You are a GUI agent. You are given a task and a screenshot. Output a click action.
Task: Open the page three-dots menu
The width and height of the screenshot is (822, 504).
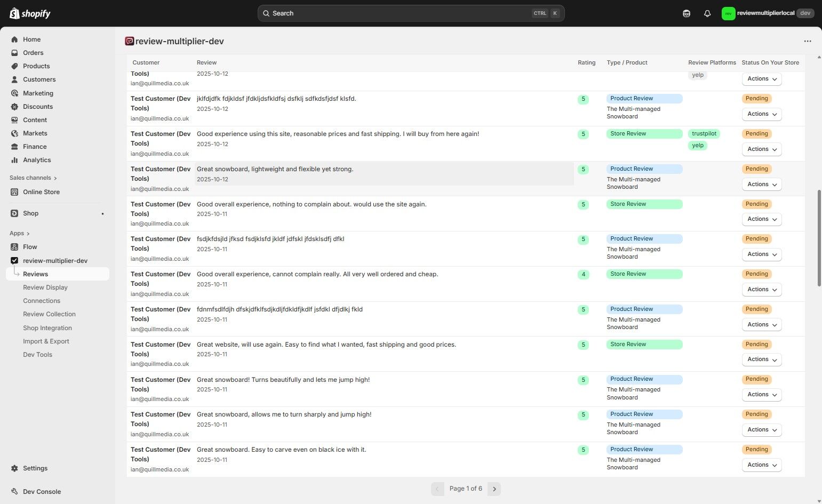pos(808,41)
